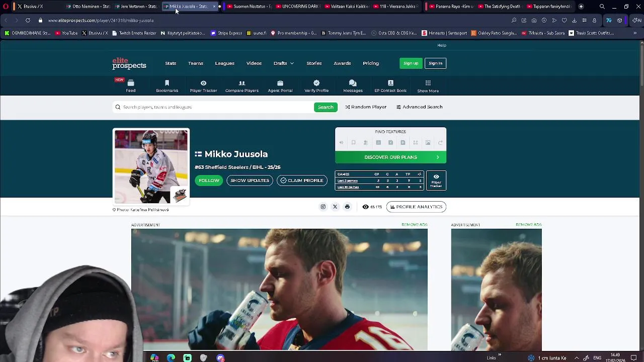Open Verify Profile

(316, 86)
